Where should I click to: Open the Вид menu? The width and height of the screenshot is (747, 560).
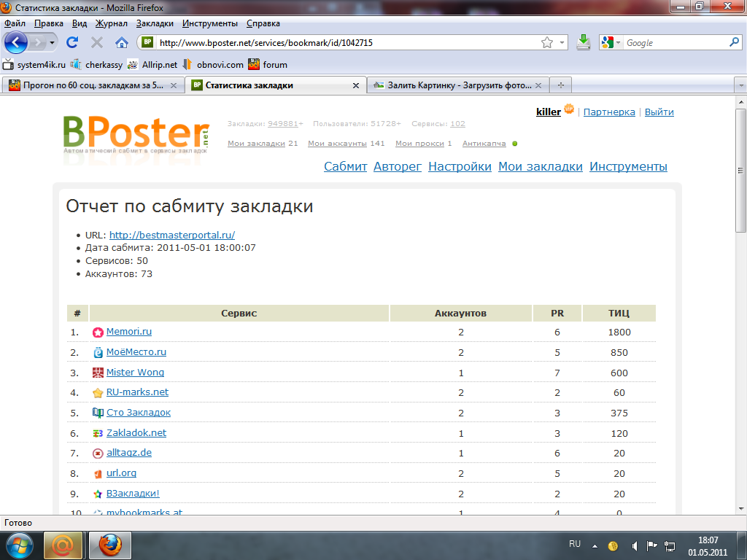pos(80,23)
